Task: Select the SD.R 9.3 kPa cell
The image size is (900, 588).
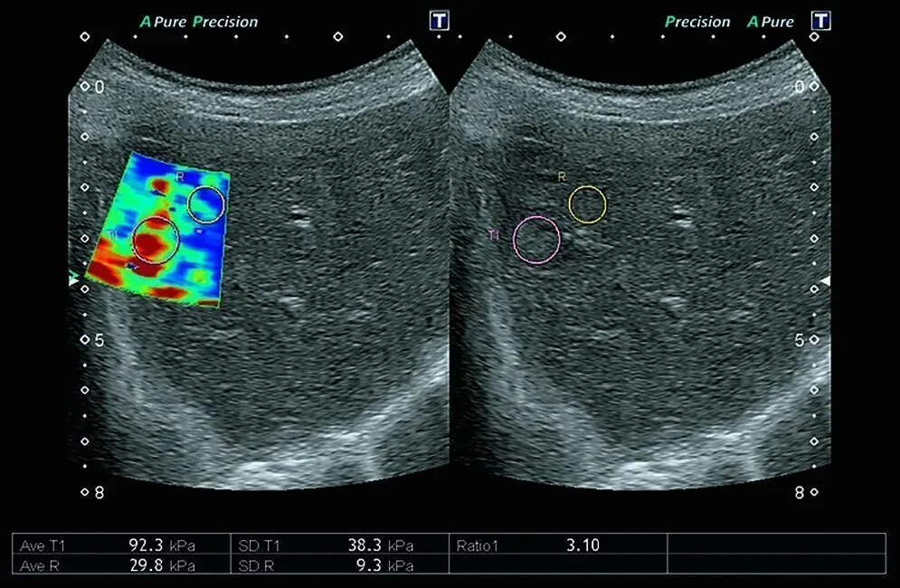Action: click(340, 565)
